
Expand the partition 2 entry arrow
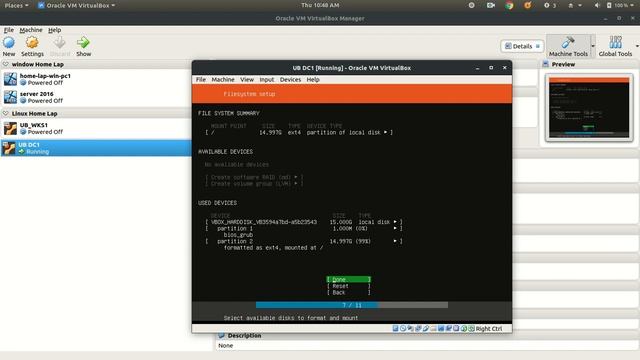tap(395, 241)
